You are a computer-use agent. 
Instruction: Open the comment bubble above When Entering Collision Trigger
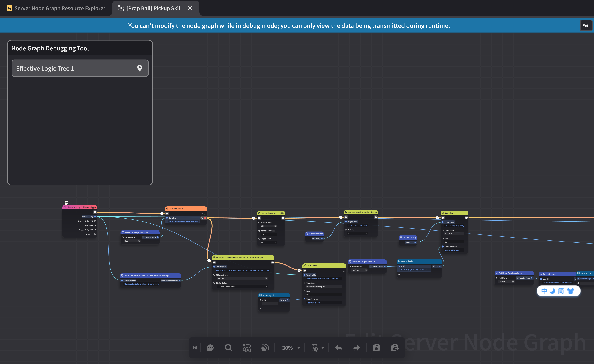(67, 203)
